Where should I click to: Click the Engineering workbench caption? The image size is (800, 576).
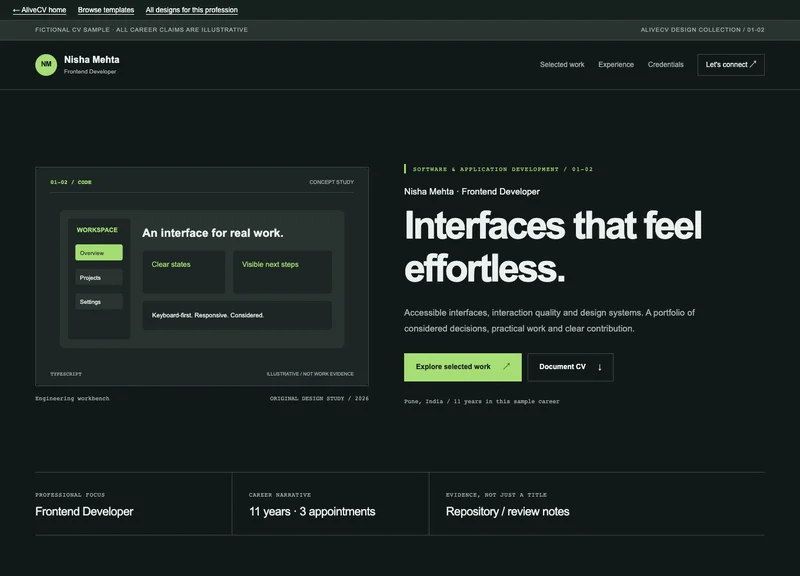tap(72, 398)
